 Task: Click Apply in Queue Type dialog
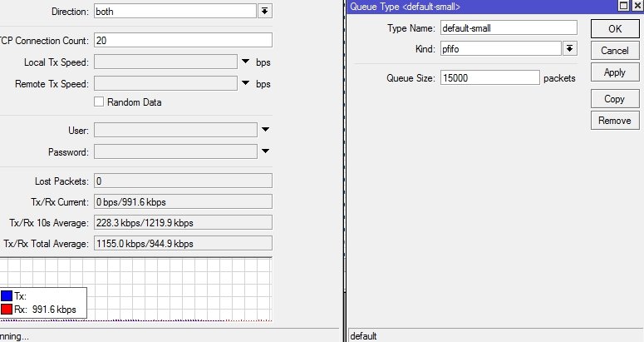(x=615, y=72)
